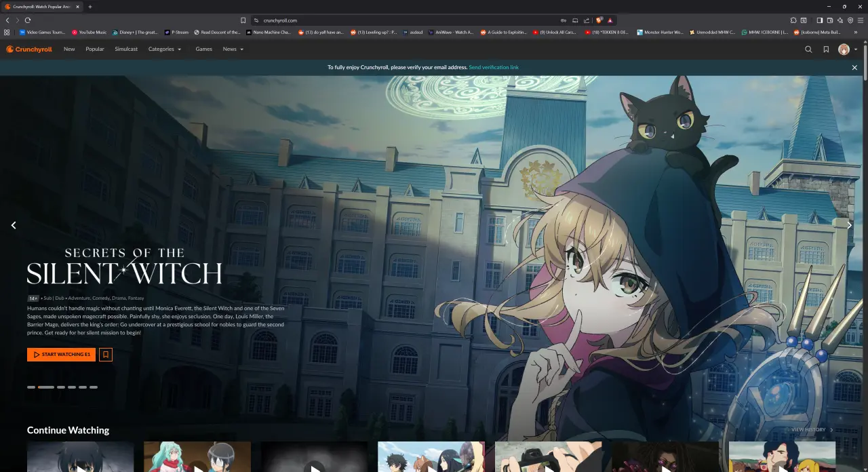Open MHW: ICEBORNE bookmark
This screenshot has width=868, height=472.
click(x=765, y=32)
